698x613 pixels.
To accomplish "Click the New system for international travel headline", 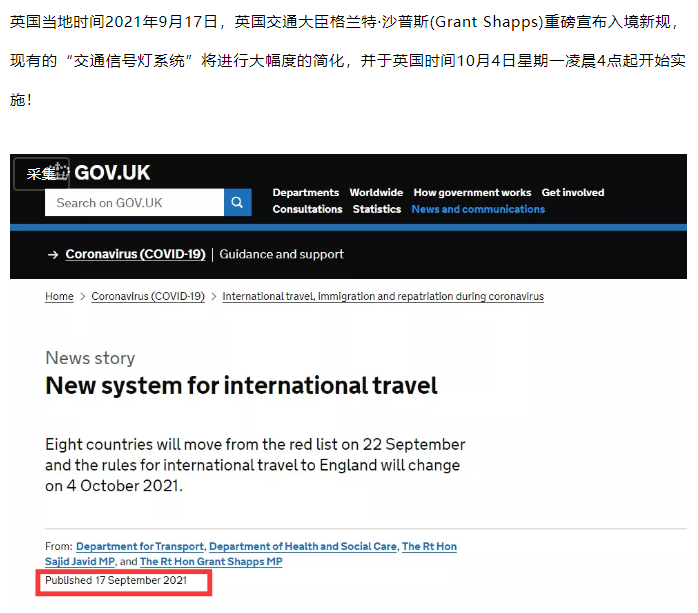I will [241, 386].
